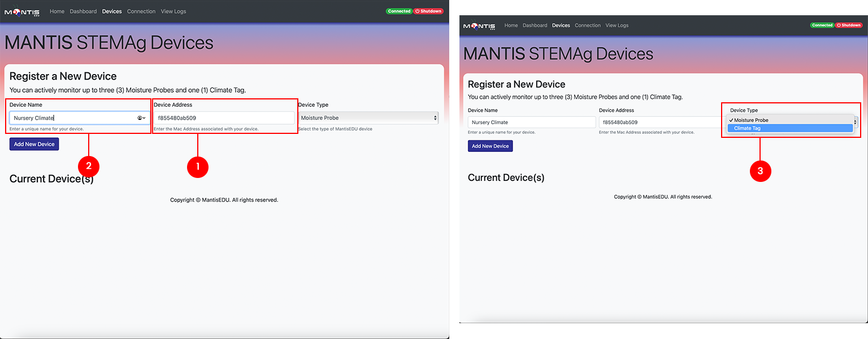Open Connection nav item in left screenshot
Image resolution: width=868 pixels, height=339 pixels.
coord(141,11)
